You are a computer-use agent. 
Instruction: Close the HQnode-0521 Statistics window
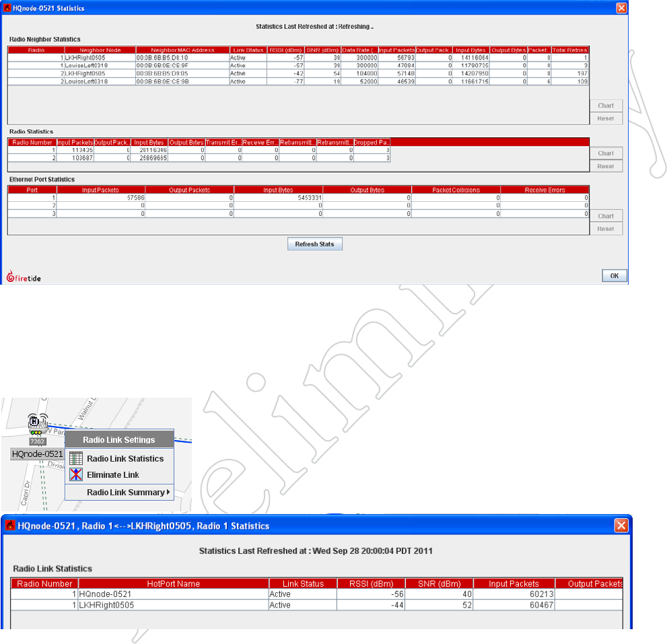pos(621,8)
